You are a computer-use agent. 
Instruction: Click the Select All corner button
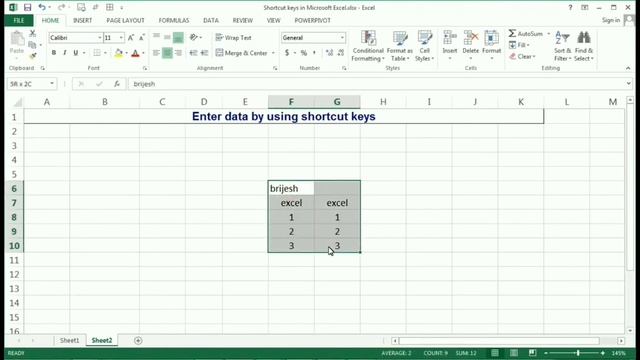coord(17,102)
